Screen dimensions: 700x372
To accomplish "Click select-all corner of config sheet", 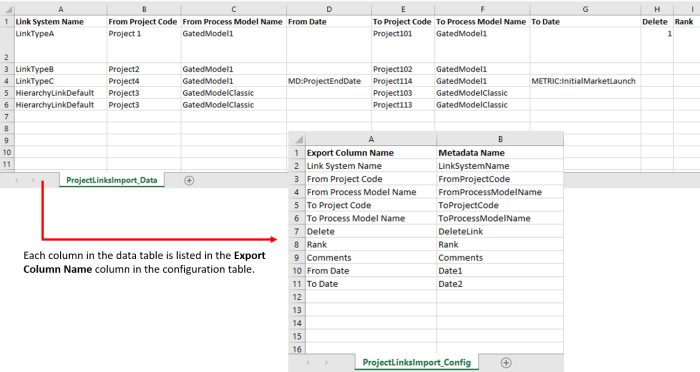I will point(297,139).
